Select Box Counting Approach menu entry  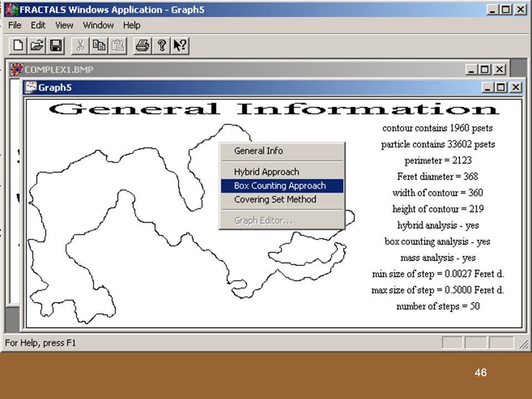click(x=282, y=186)
